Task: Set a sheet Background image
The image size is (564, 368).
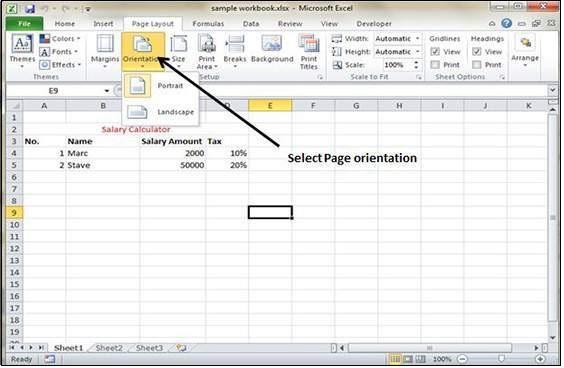Action: (272, 49)
